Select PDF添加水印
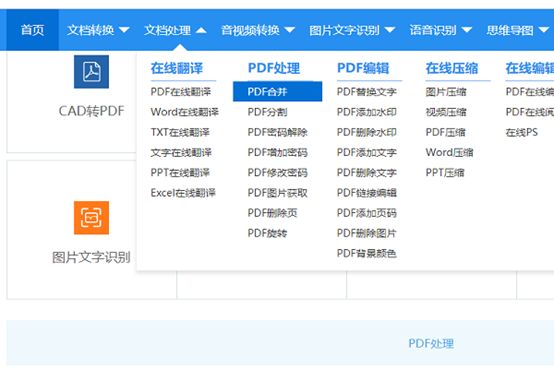Screen dimensions: 554x369 click(x=366, y=112)
